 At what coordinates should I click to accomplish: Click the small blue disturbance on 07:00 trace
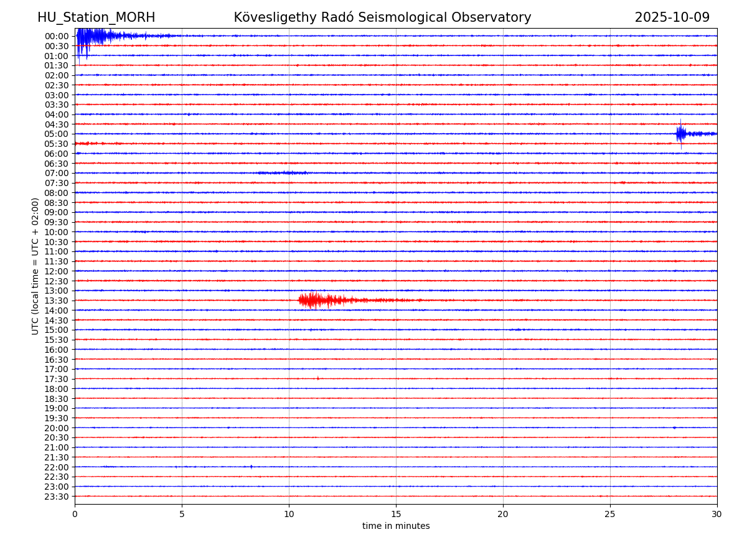pos(283,172)
